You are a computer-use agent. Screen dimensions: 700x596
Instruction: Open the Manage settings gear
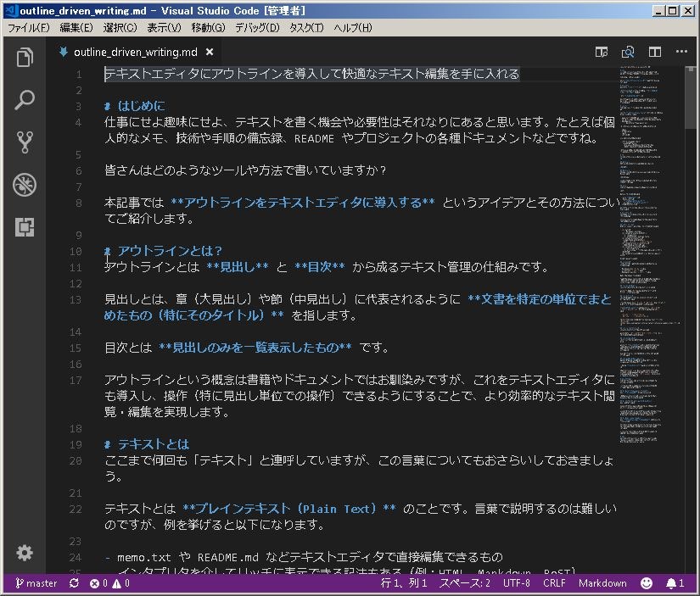coord(24,553)
